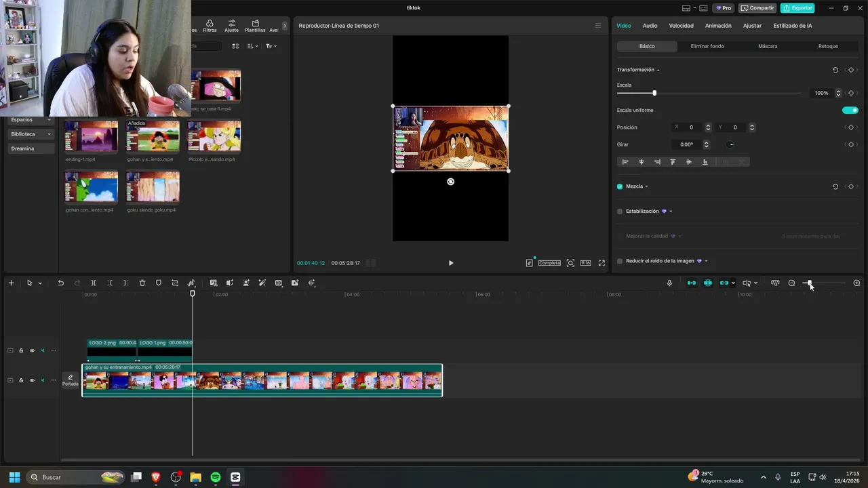Open the media sort order dropdown
868x488 pixels.
pyautogui.click(x=252, y=46)
